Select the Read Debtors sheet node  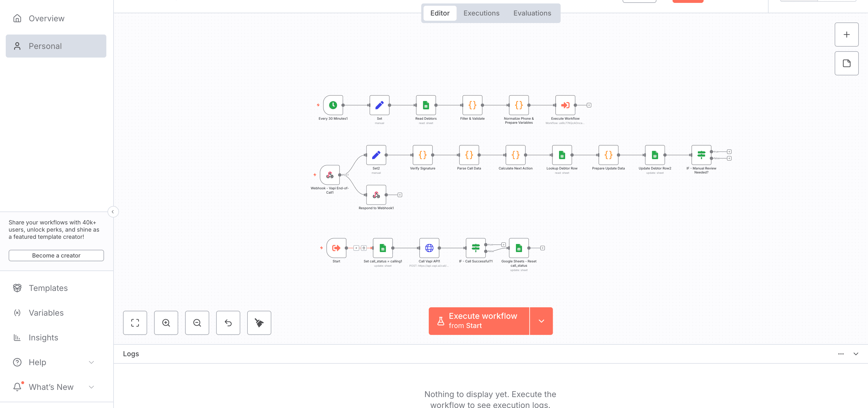pyautogui.click(x=426, y=105)
